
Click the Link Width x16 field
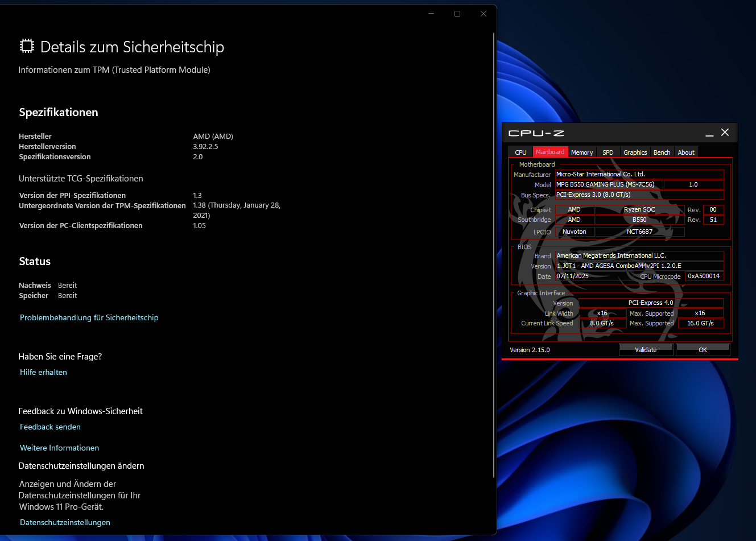(x=602, y=313)
